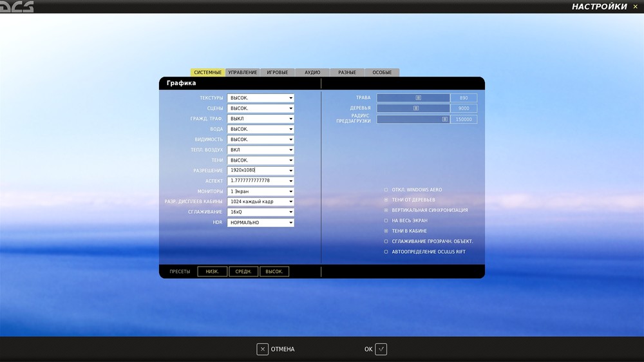Click the ТРАВА slider handle

pyautogui.click(x=418, y=98)
